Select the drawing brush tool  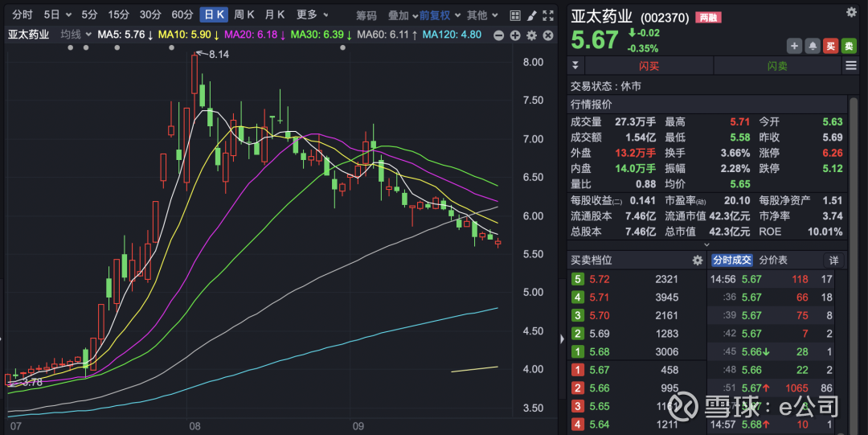click(531, 15)
